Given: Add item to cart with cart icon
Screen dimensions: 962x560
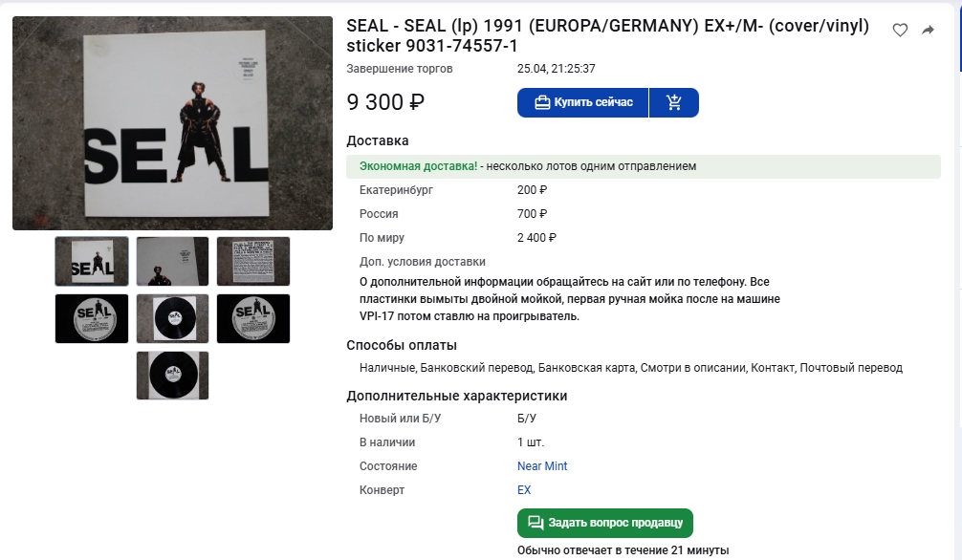Looking at the screenshot, I should (674, 103).
